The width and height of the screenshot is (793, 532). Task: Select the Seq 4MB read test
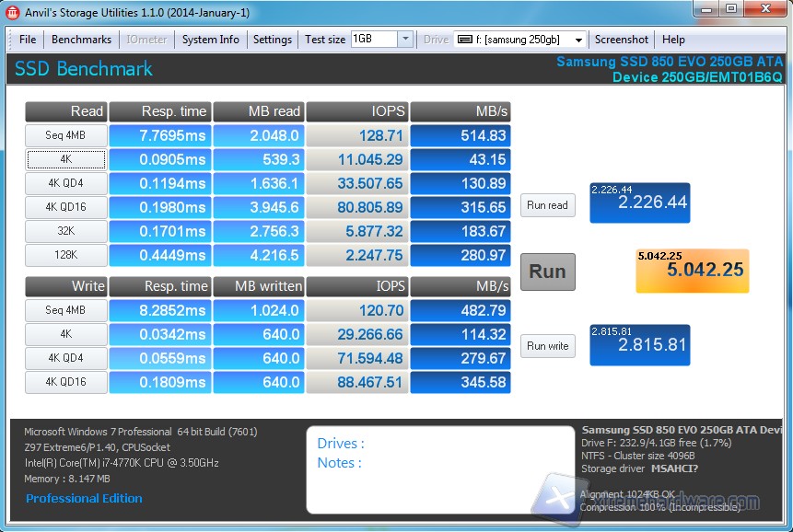point(65,135)
